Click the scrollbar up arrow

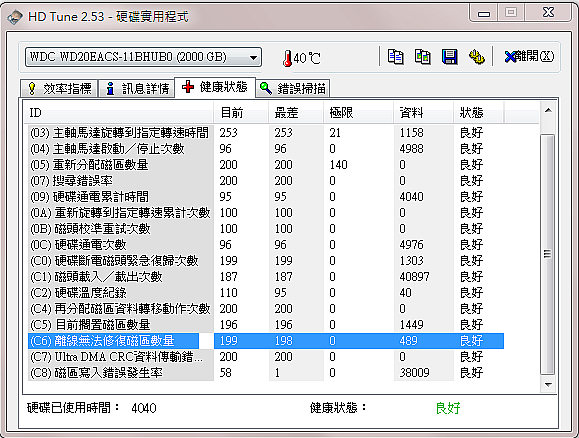[548, 110]
